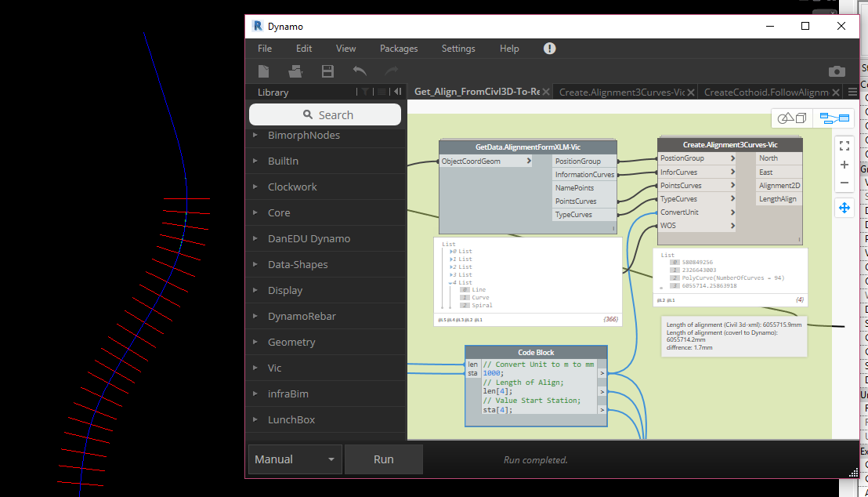Click the tab list hamburger icon
Screen dimensions: 868x497
pos(852,92)
